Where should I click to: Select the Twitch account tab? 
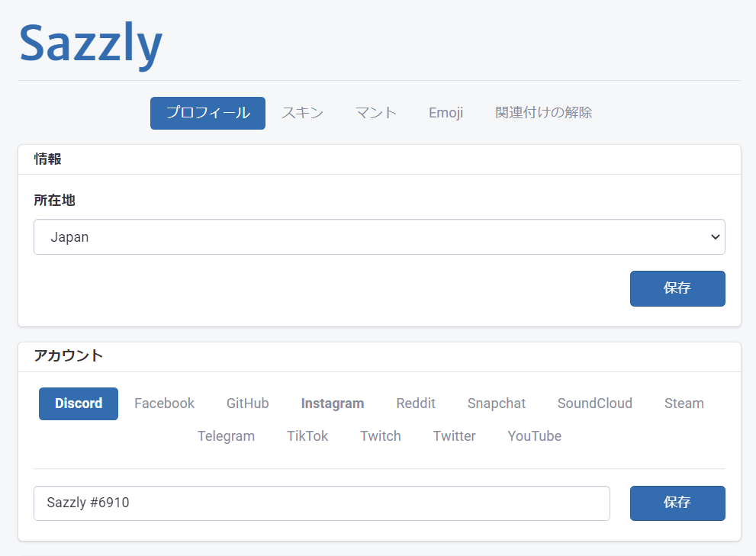pyautogui.click(x=381, y=436)
